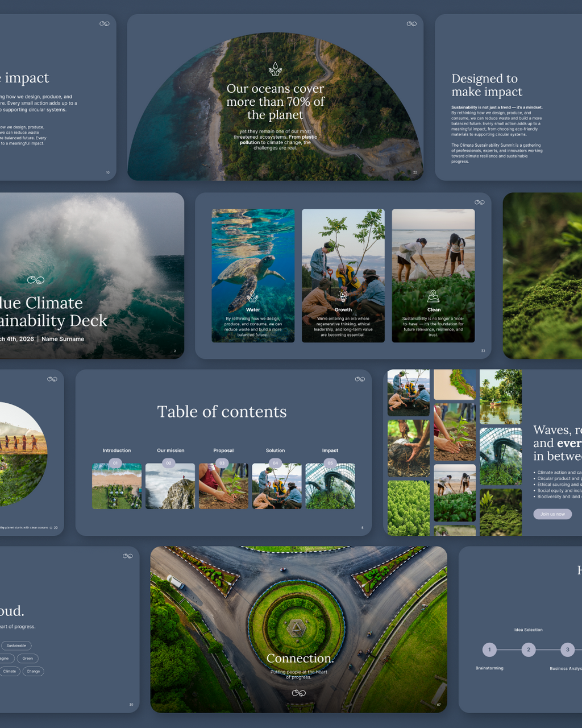
Task: Select the Sustainable tag pill
Action: pyautogui.click(x=16, y=646)
